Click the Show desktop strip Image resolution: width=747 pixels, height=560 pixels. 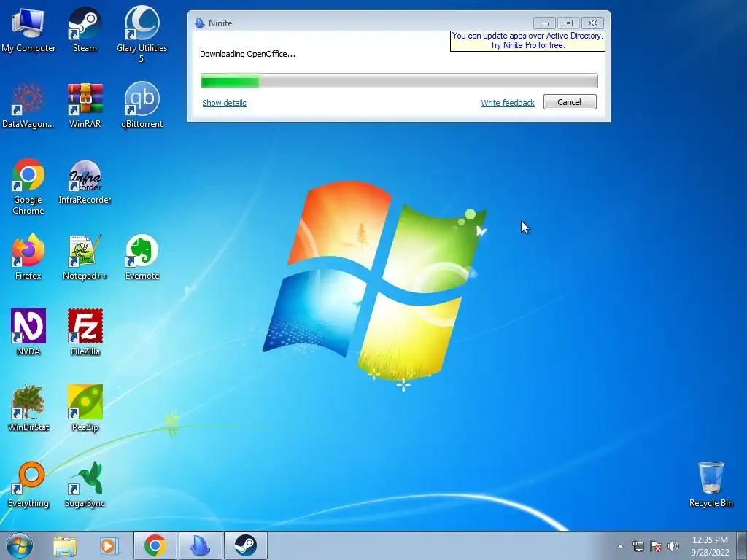coord(742,545)
